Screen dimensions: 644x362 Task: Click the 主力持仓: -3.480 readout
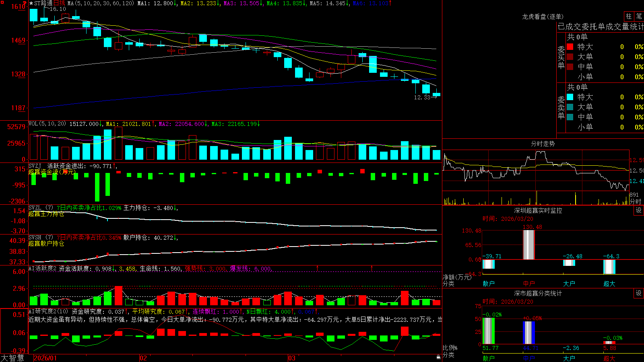click(149, 208)
